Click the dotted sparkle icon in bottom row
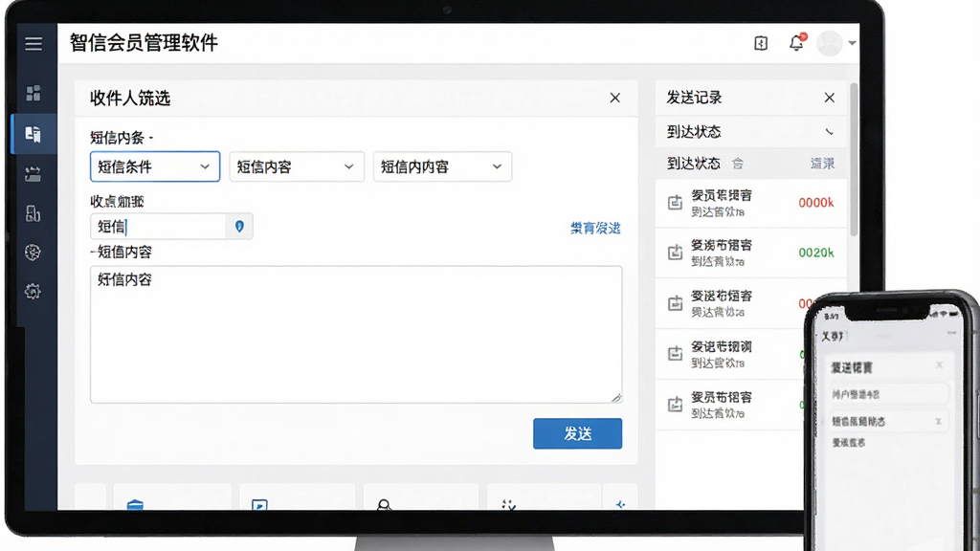This screenshot has width=980, height=551. click(x=509, y=505)
